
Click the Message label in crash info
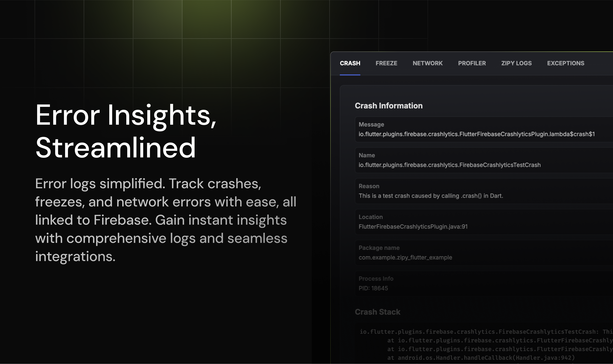coord(371,125)
